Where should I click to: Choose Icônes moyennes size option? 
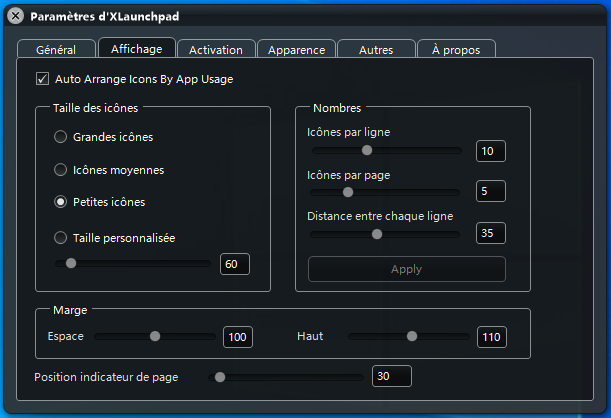61,170
